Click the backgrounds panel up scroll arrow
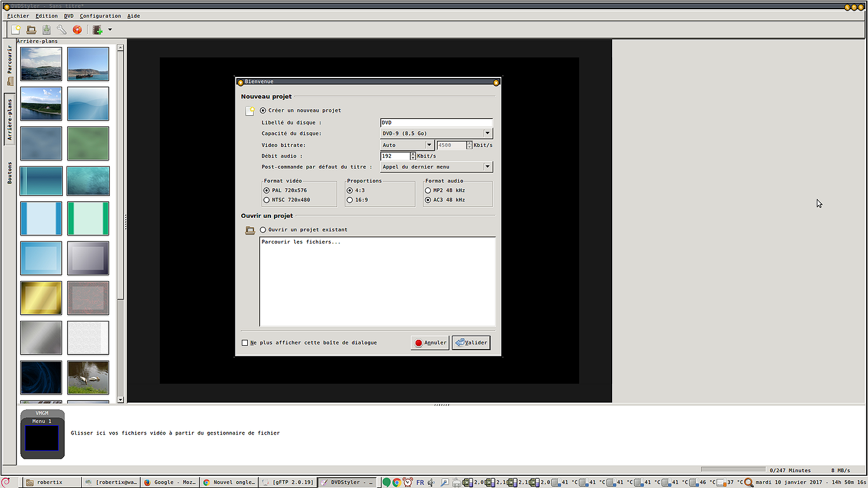 pos(120,47)
